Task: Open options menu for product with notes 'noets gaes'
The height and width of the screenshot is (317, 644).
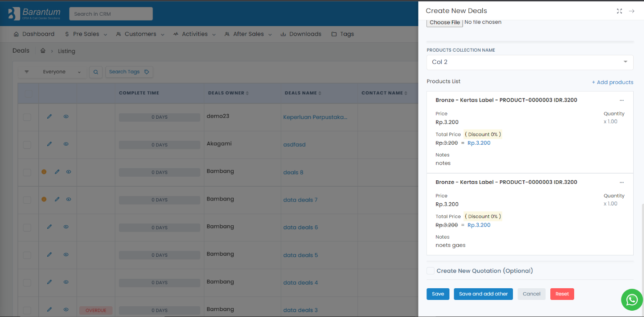Action: (x=621, y=183)
